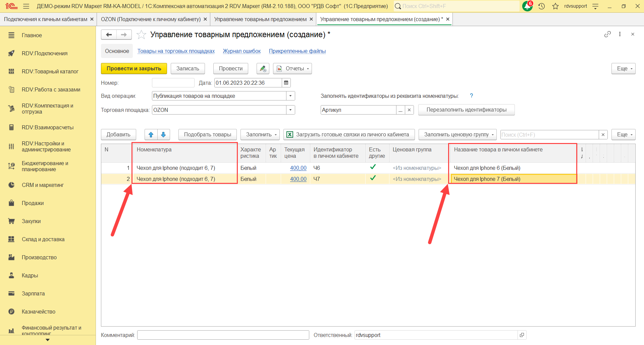This screenshot has height=345, width=644.
Task: Open the Журнал ошибок link
Action: (241, 51)
